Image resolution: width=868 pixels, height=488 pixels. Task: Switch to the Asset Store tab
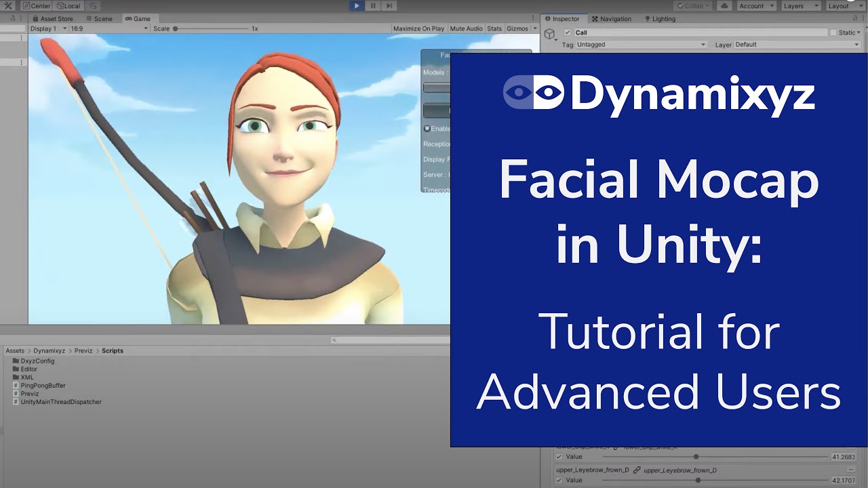(x=52, y=19)
